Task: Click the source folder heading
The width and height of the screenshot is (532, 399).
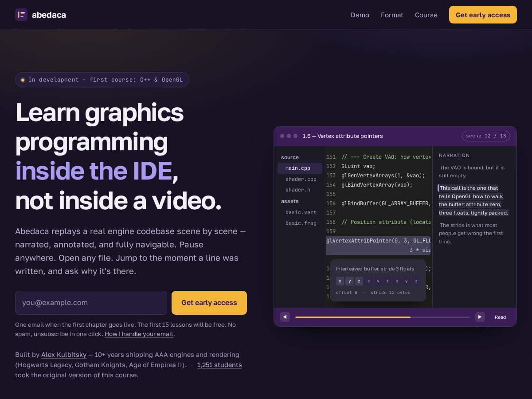Action: coord(290,157)
